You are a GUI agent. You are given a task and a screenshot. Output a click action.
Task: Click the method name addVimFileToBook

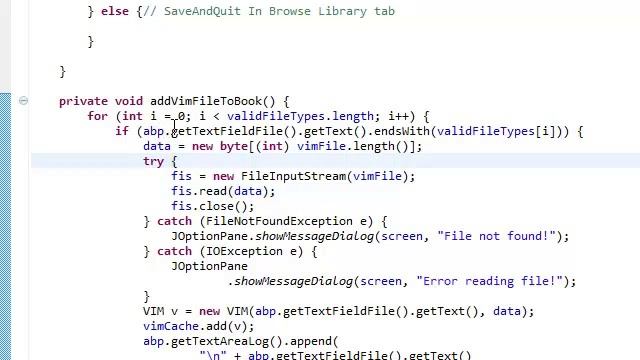pyautogui.click(x=206, y=101)
